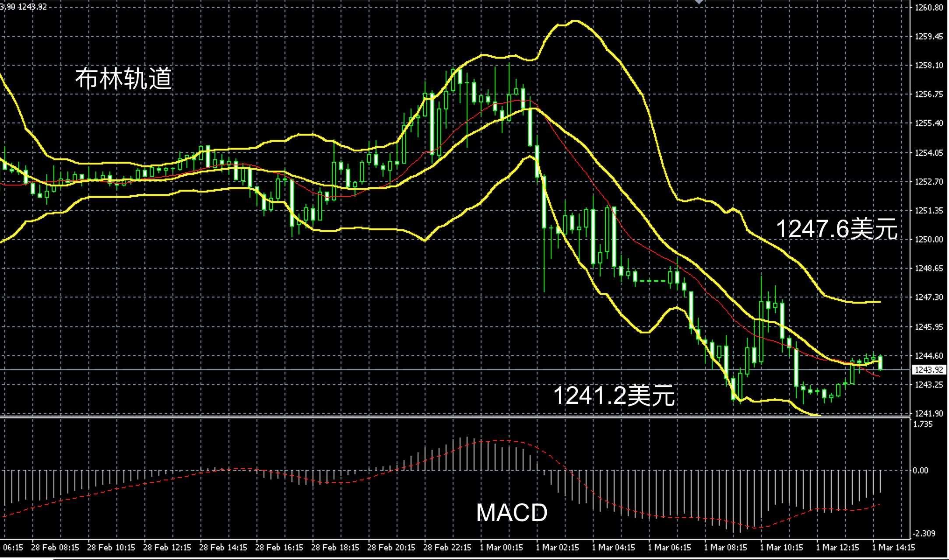Click the 1 Mar 10:15 time label
Screen dimensions: 949x560
[781, 547]
